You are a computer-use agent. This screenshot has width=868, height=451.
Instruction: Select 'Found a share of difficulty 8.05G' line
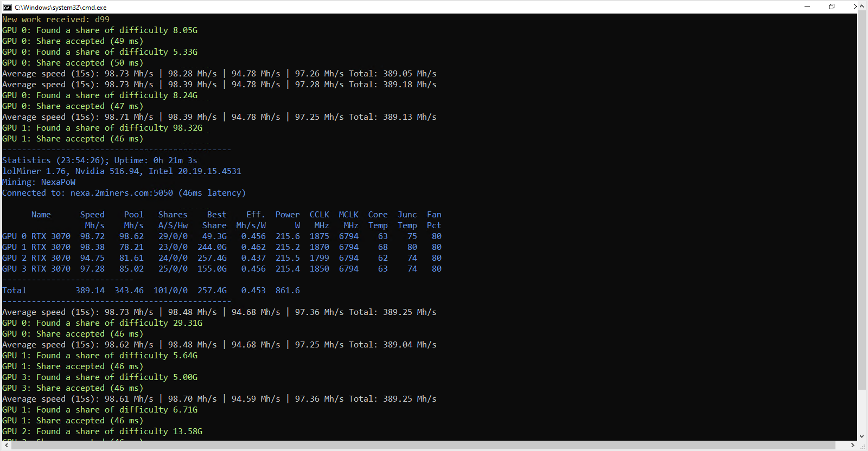(x=100, y=30)
